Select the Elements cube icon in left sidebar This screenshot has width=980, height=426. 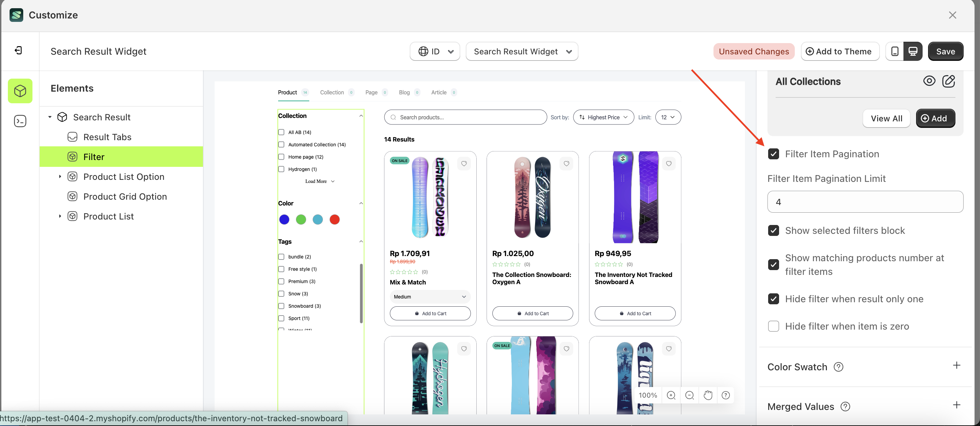(20, 91)
